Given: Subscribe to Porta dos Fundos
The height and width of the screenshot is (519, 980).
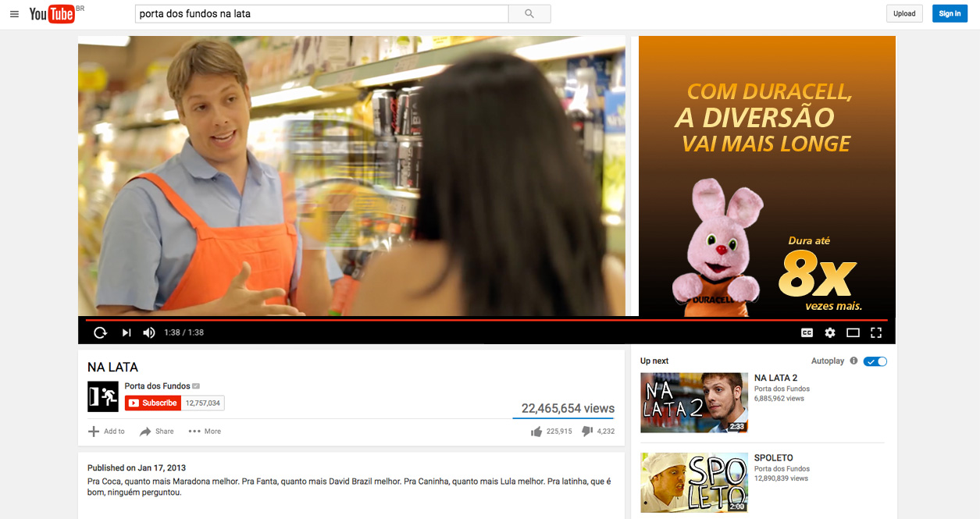Looking at the screenshot, I should [x=153, y=403].
